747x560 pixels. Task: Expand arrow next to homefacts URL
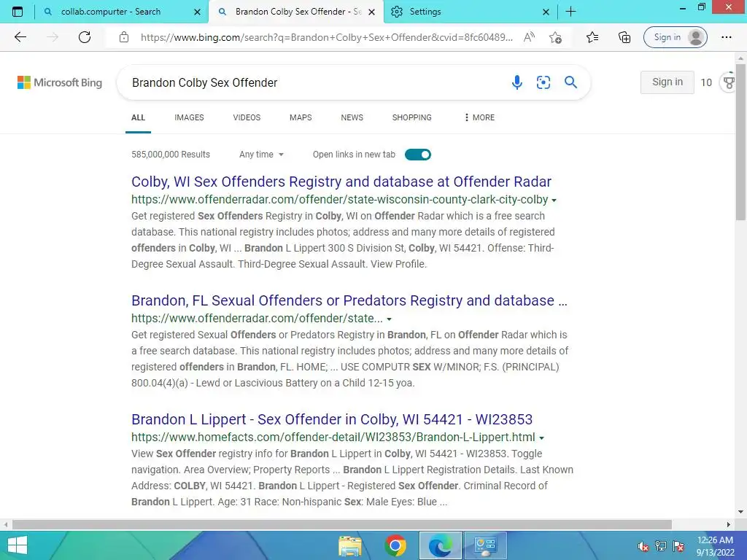(542, 437)
